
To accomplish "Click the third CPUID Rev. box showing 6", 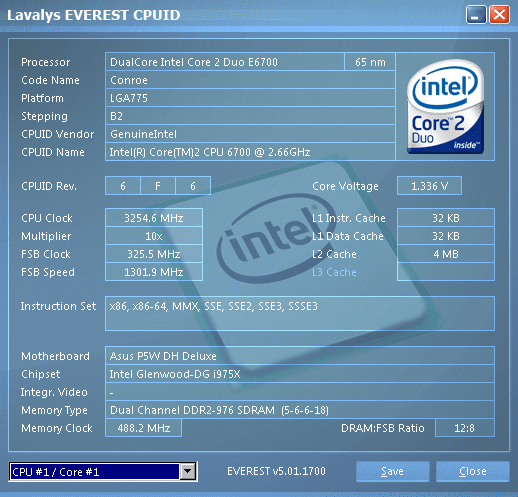I will [x=193, y=186].
